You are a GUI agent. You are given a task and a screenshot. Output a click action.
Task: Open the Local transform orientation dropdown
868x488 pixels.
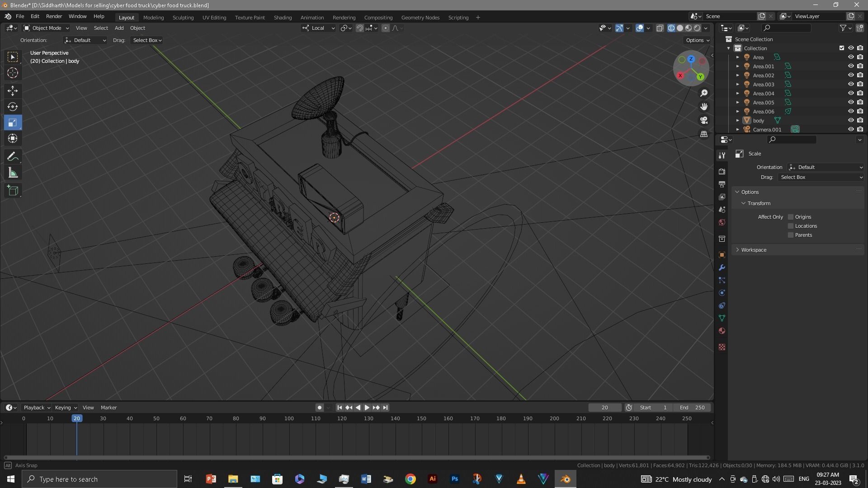coord(318,28)
